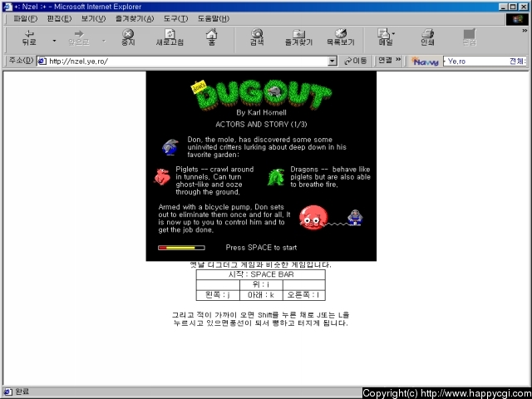Click the status bar page icon
Image resolution: width=532 pixels, height=399 pixels.
7,392
